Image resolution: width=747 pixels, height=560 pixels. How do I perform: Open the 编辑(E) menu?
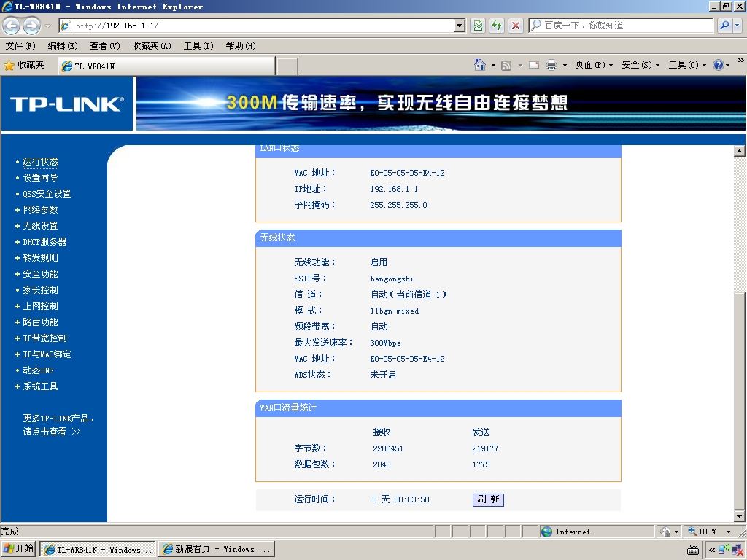63,46
